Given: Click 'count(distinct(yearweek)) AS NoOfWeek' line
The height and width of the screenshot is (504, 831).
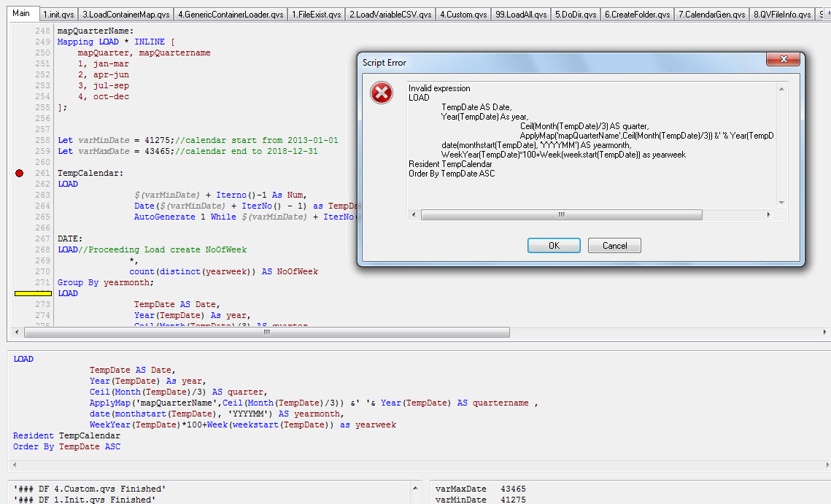Looking at the screenshot, I should (x=224, y=271).
